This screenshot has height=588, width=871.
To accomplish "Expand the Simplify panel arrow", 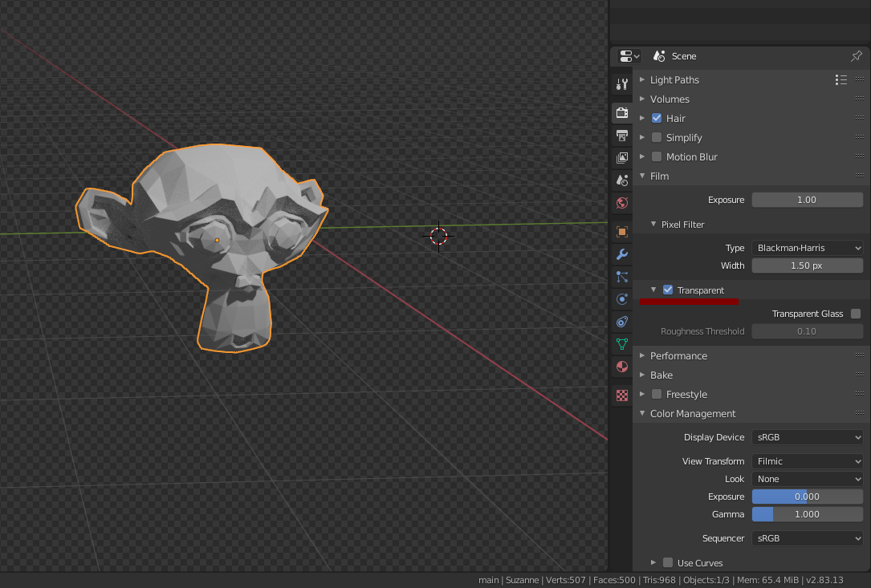I will [642, 137].
